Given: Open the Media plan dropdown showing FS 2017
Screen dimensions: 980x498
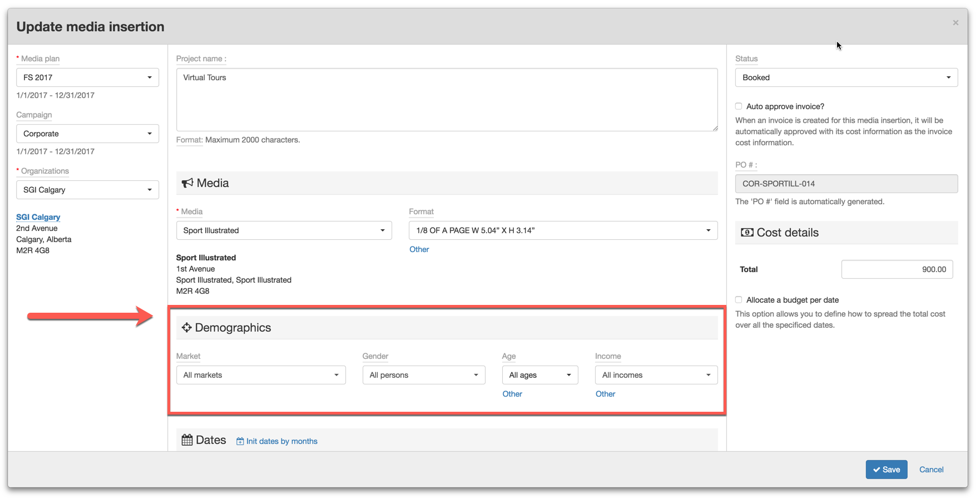Looking at the screenshot, I should tap(87, 77).
